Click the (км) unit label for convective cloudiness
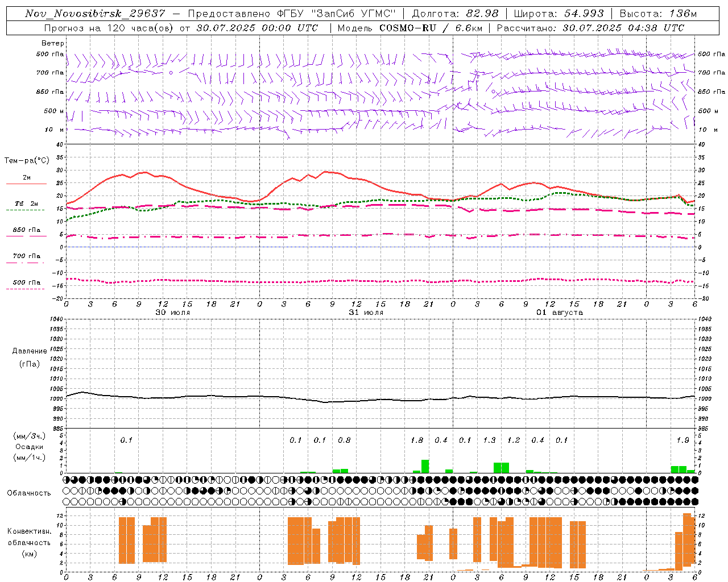This screenshot has height=582, width=728. (30, 554)
